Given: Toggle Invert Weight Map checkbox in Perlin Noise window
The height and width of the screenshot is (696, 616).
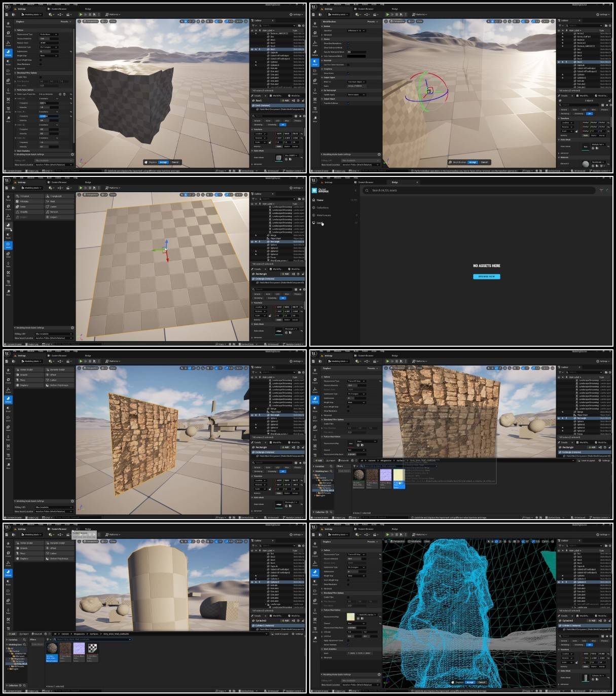Looking at the screenshot, I should click(x=41, y=60).
